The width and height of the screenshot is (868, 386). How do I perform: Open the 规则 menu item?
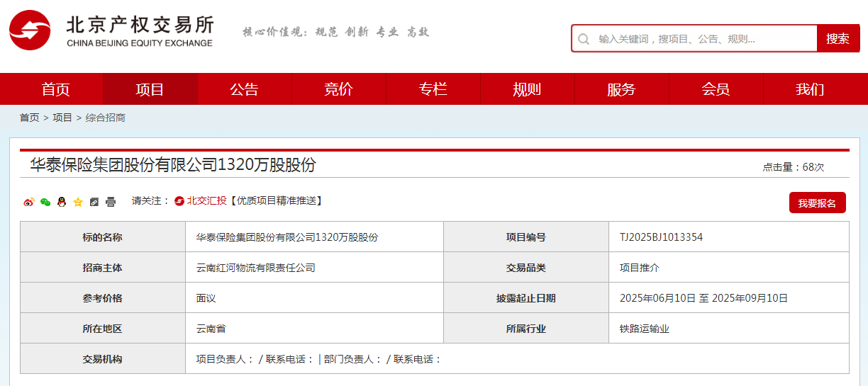[x=527, y=89]
